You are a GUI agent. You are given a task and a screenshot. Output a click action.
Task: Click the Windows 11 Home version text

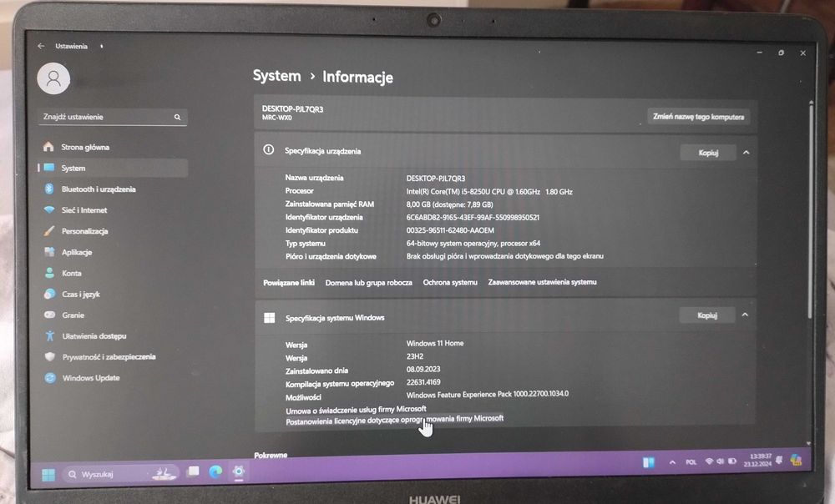[x=434, y=343]
